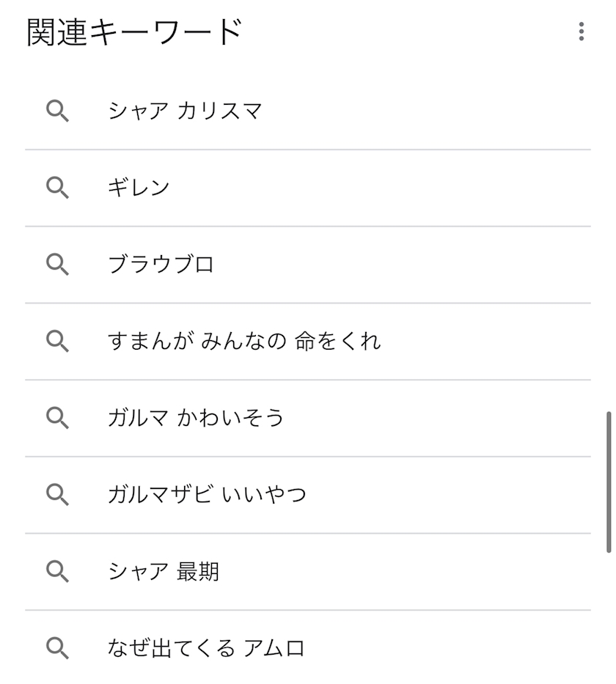Click search icon beside ガルマ かわいそう
This screenshot has width=616, height=684.
58,418
